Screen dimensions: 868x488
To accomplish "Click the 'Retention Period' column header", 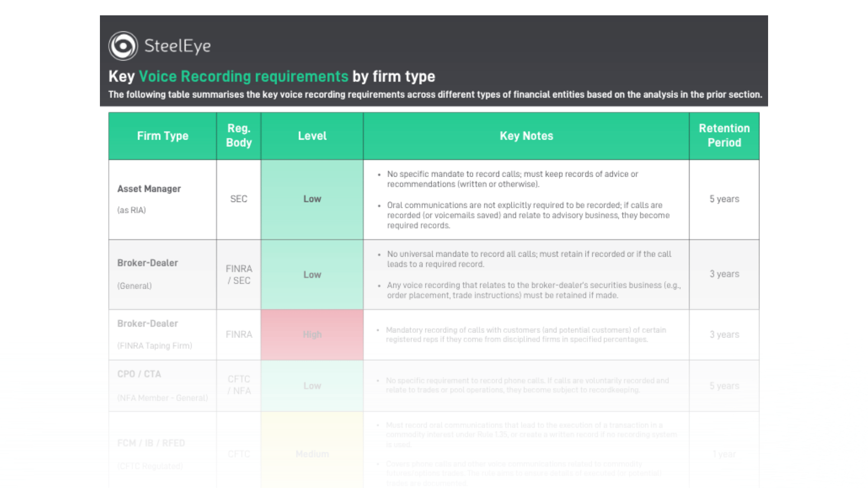I will tap(724, 136).
